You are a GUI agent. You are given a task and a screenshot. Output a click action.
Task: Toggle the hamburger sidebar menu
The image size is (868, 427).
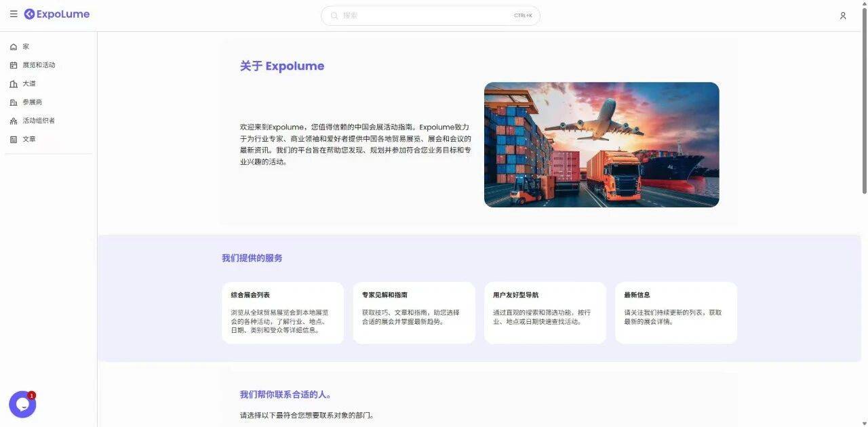tap(14, 14)
